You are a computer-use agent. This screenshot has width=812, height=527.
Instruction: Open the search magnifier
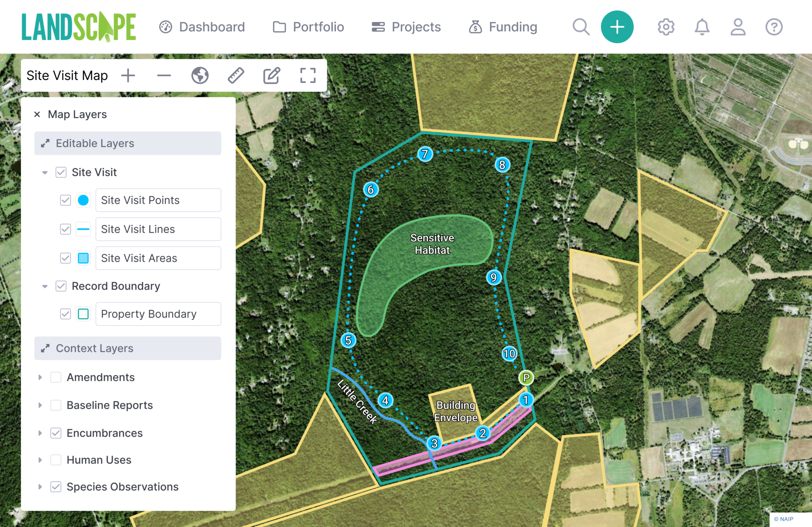tap(581, 27)
